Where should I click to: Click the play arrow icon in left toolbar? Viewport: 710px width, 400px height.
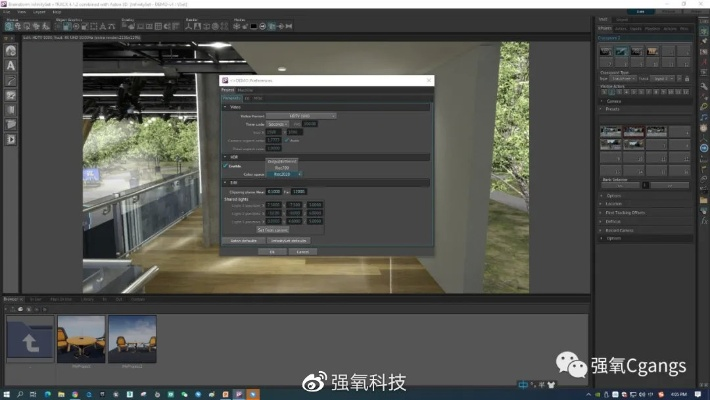click(10, 140)
